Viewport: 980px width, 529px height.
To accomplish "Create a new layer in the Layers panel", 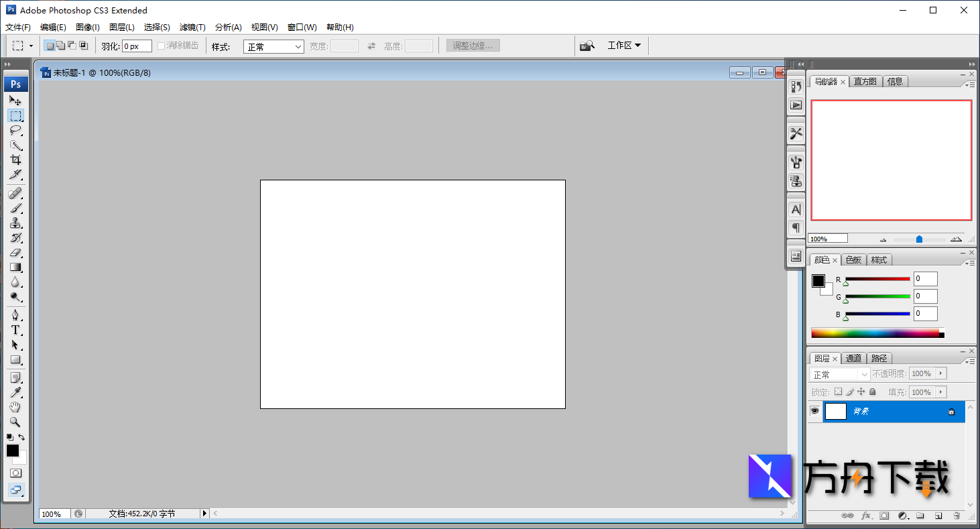I will point(939,516).
